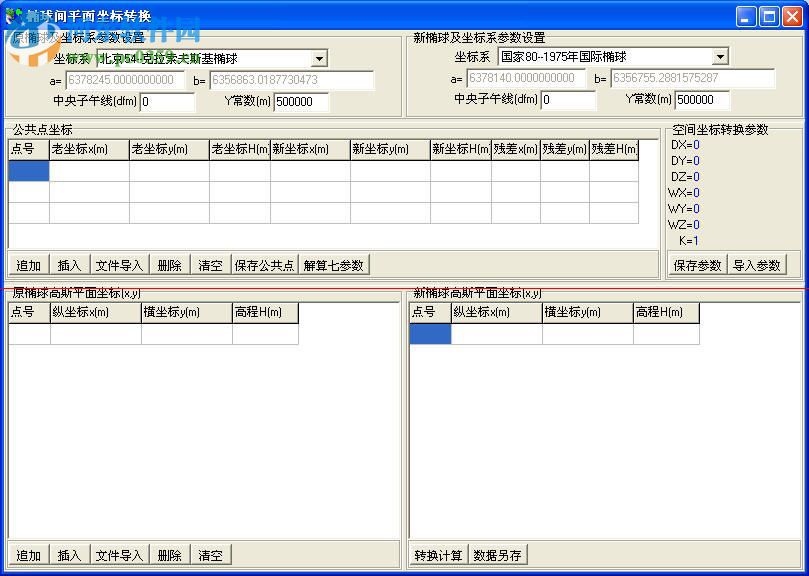Click 老坐标H(m) column header
This screenshot has height=576, width=809.
[240, 150]
